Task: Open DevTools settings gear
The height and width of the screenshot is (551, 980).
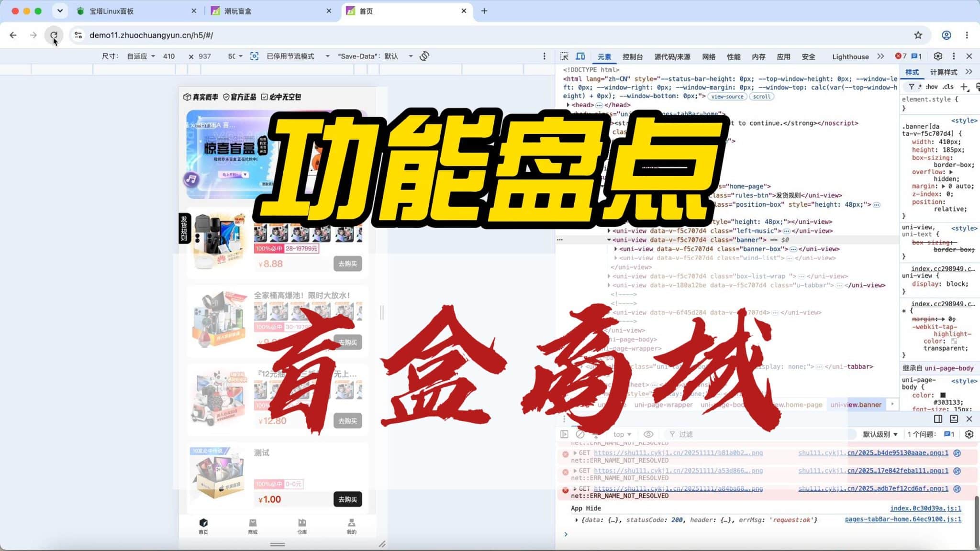Action: 938,56
